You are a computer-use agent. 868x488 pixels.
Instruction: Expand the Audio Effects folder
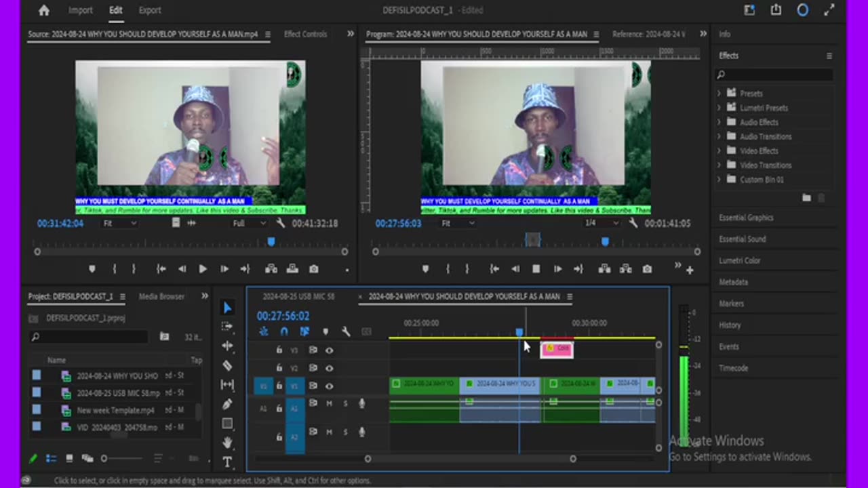point(719,122)
